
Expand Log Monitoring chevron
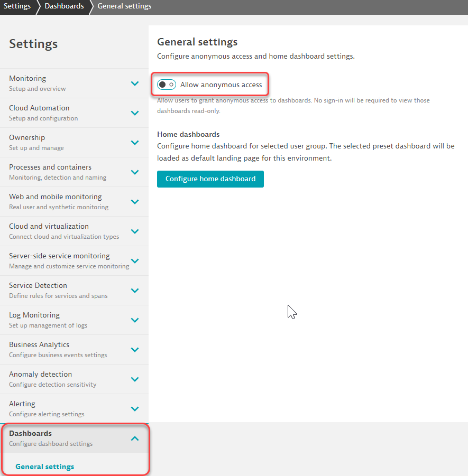coord(135,320)
